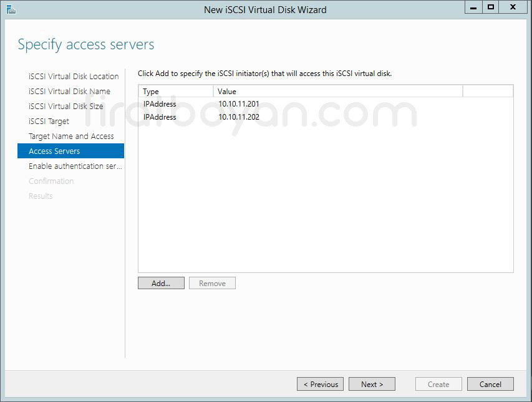Go back with the Previous button
Screen dimensions: 532x402
click(x=321, y=384)
